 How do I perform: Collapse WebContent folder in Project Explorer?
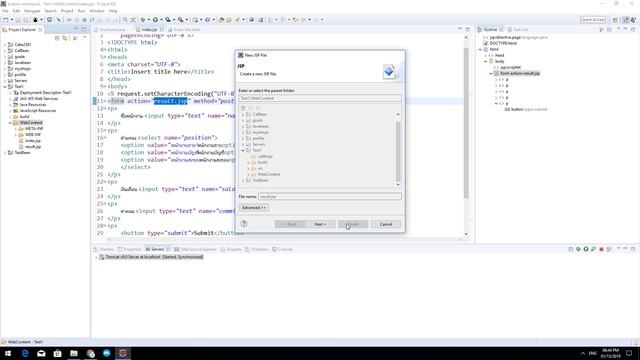(x=10, y=122)
